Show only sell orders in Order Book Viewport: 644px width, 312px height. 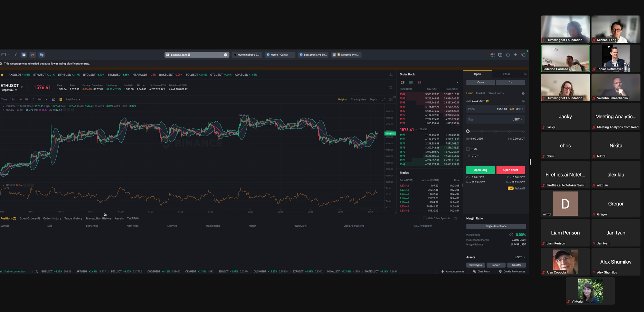coord(419,83)
